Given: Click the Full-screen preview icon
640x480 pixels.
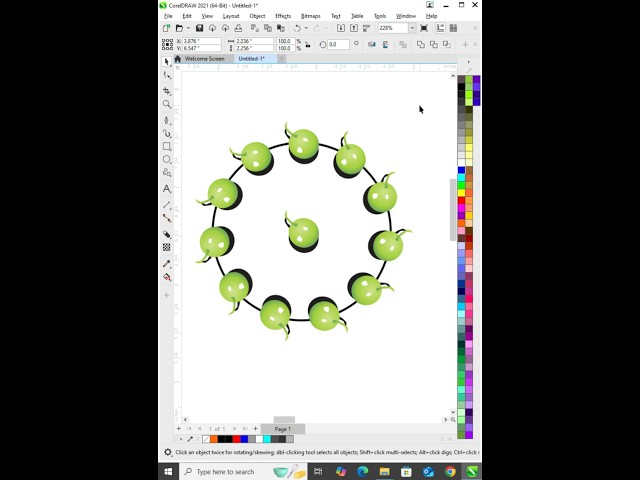Looking at the screenshot, I should (424, 28).
